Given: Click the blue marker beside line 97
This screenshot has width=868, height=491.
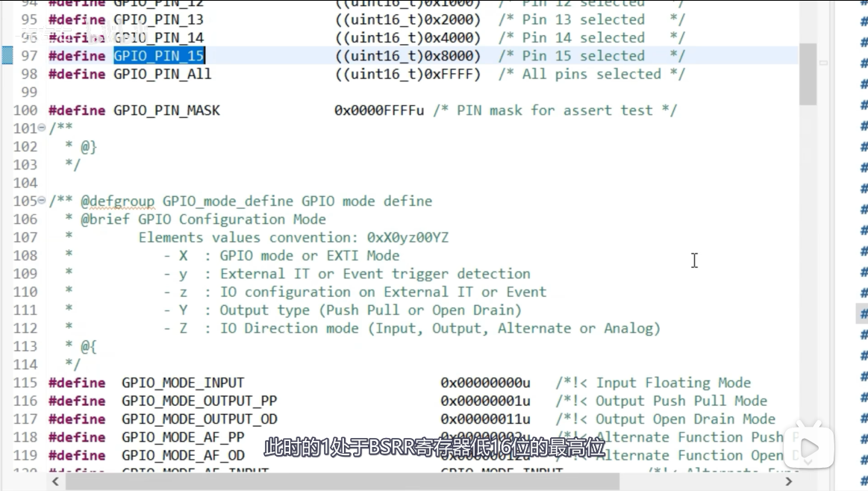Looking at the screenshot, I should tap(7, 56).
